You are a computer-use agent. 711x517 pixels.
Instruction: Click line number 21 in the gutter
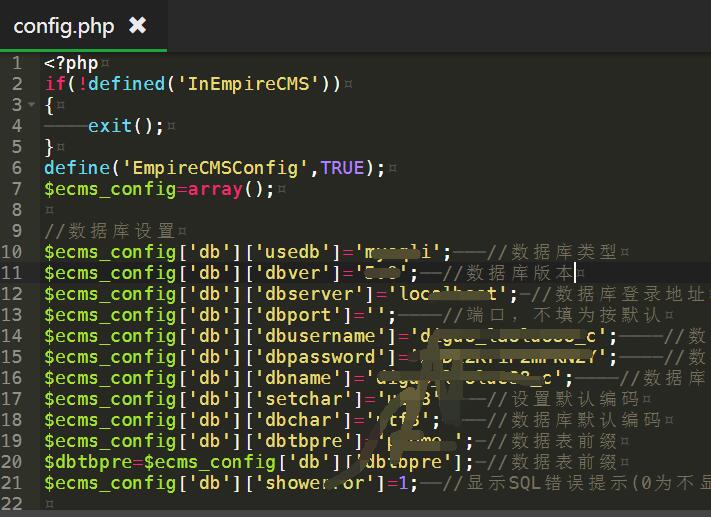click(x=12, y=483)
